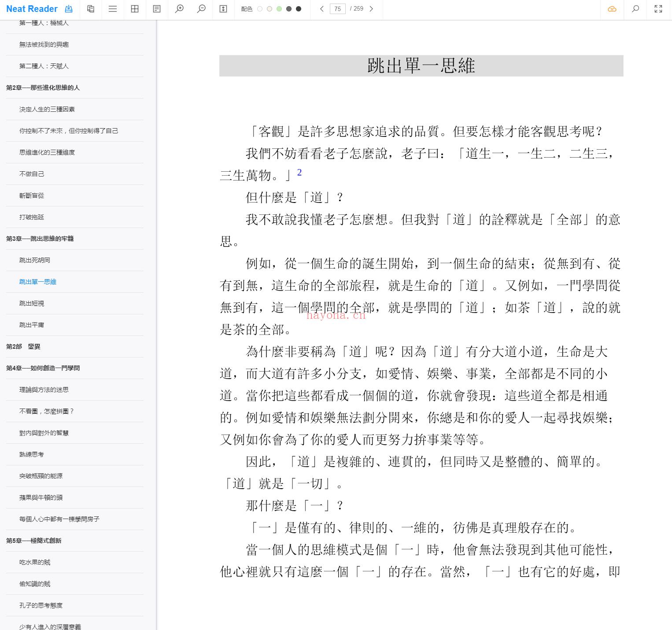
Task: Open section 熟練思考
Action: click(32, 454)
